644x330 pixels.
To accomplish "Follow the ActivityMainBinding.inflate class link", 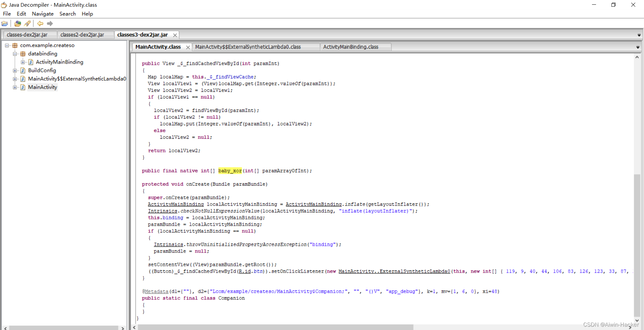I will 314,204.
